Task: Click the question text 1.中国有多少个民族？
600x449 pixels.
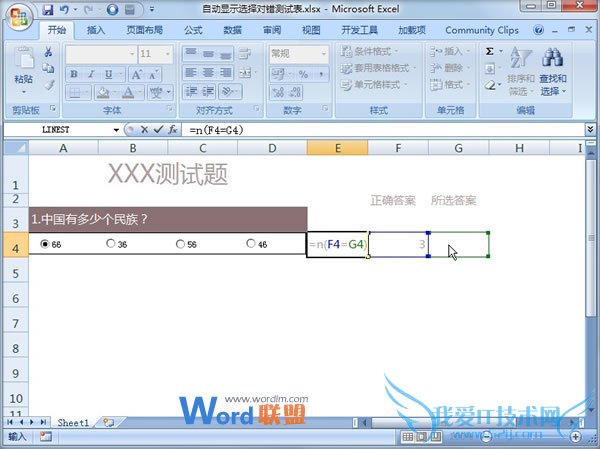Action: (x=90, y=219)
